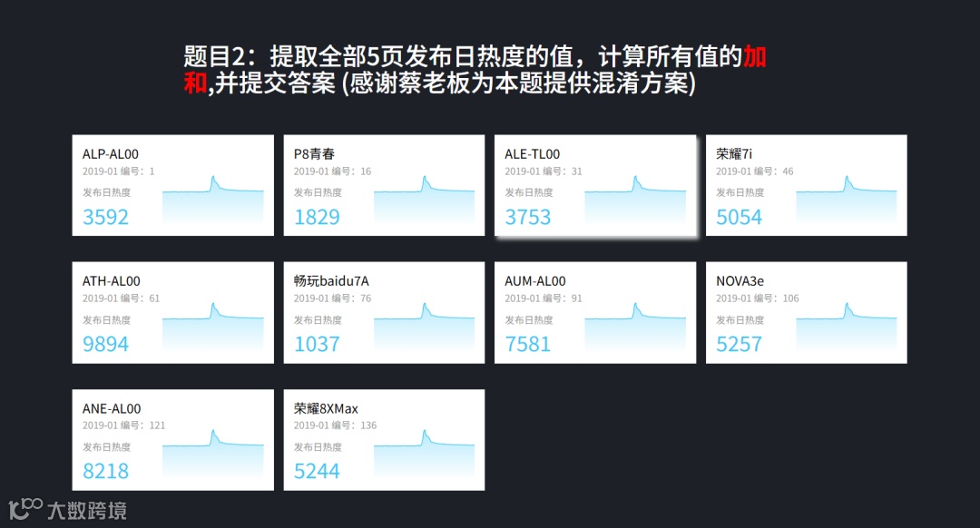Click the P8青春 title
Screen dimensions: 980x528
coord(314,153)
